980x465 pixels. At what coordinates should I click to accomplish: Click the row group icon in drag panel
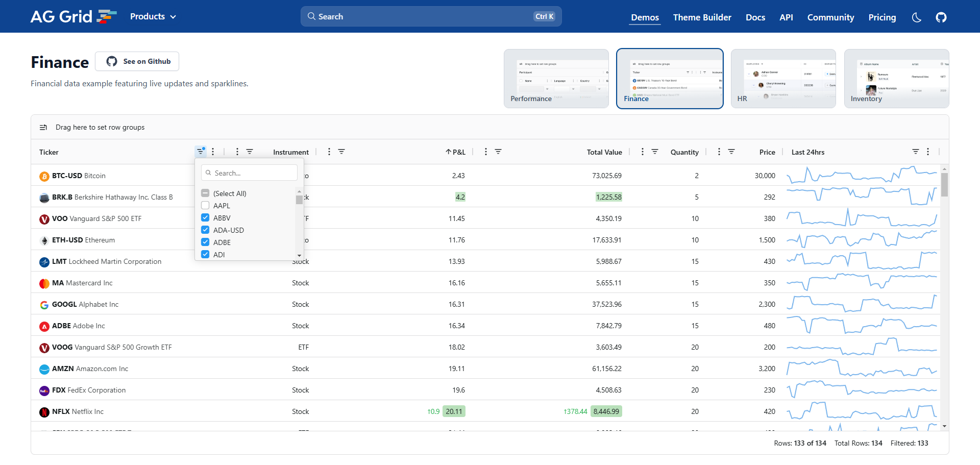point(43,127)
